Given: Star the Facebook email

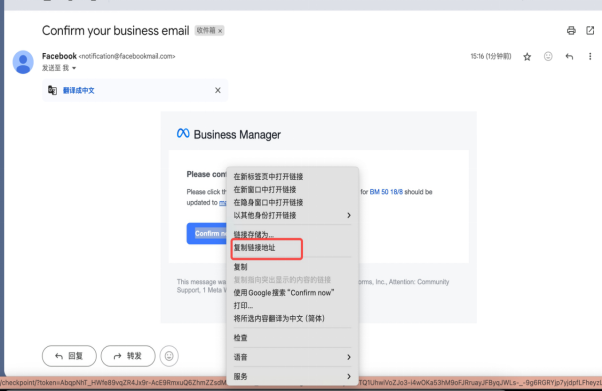Looking at the screenshot, I should tap(527, 57).
